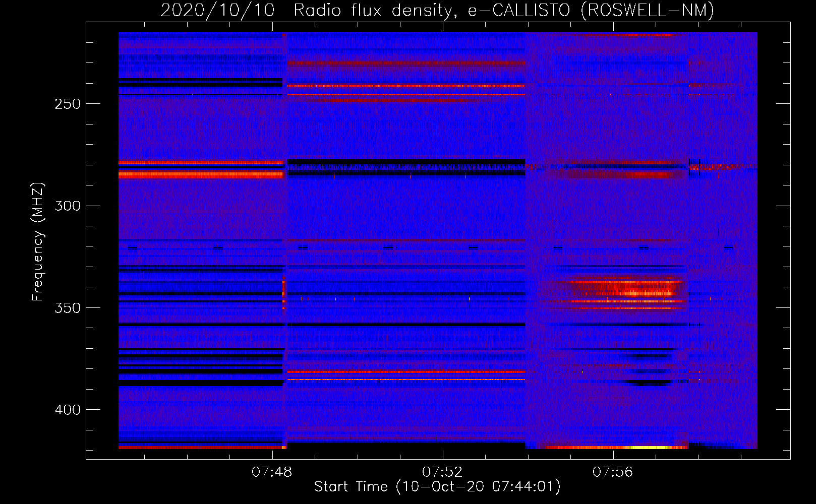Image resolution: width=816 pixels, height=504 pixels.
Task: Click the 250 frequency tick label
Action: coord(68,104)
